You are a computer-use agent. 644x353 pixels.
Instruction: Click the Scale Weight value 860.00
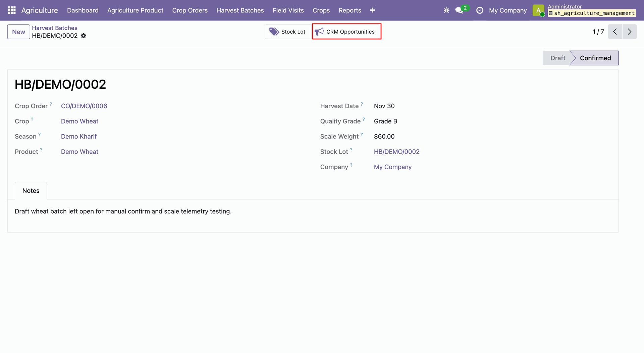tap(384, 136)
